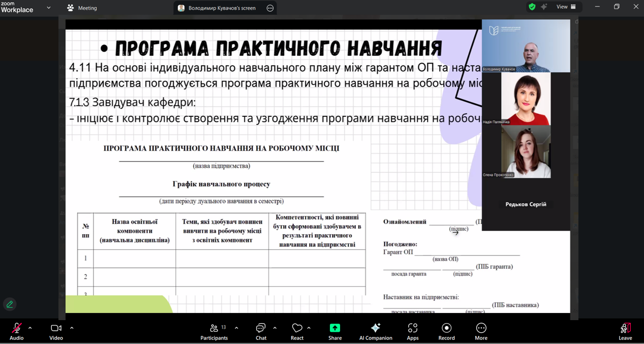This screenshot has height=344, width=644.
Task: Select Володимир Кувачов's video thumbnail
Action: point(526,46)
